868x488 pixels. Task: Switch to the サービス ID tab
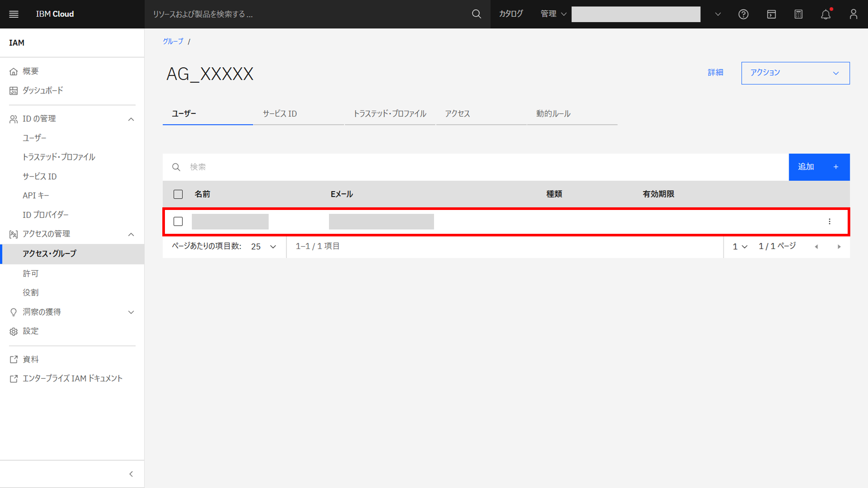[x=280, y=114]
